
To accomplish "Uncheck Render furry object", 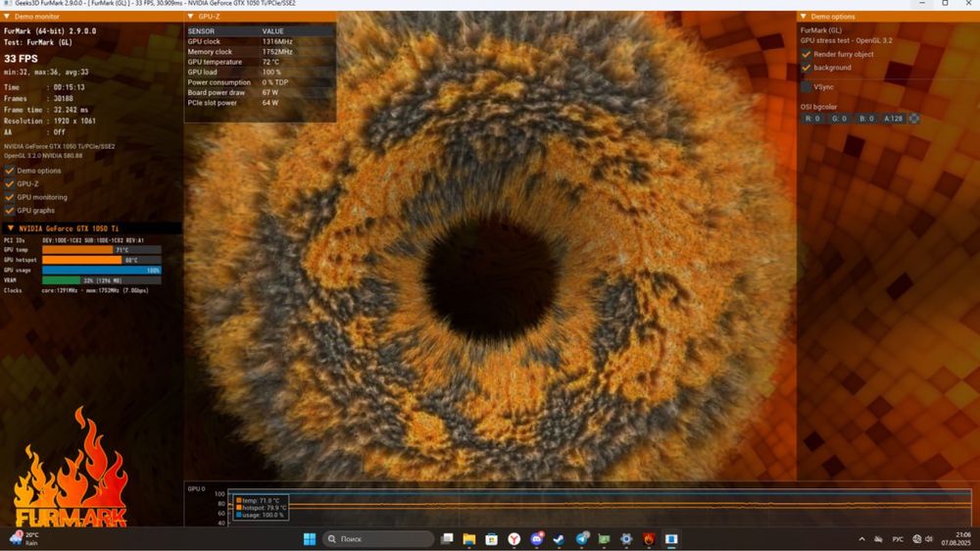I will click(807, 55).
